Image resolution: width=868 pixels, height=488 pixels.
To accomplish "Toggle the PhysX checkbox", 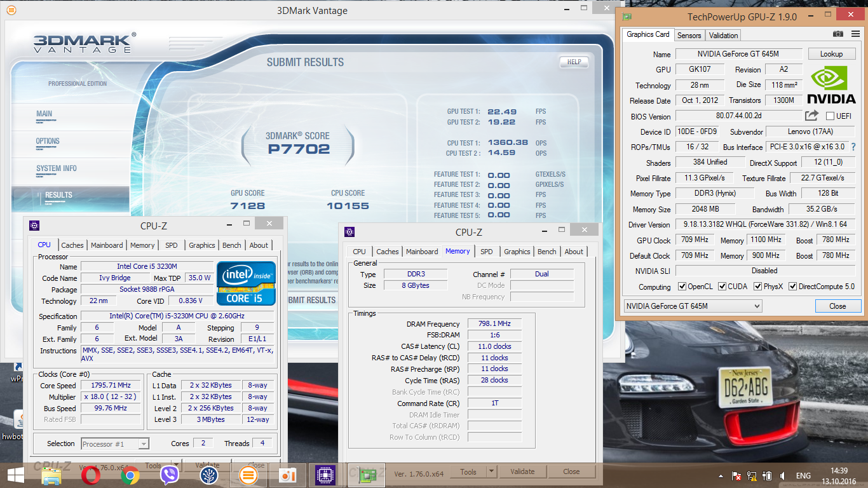I will 757,287.
